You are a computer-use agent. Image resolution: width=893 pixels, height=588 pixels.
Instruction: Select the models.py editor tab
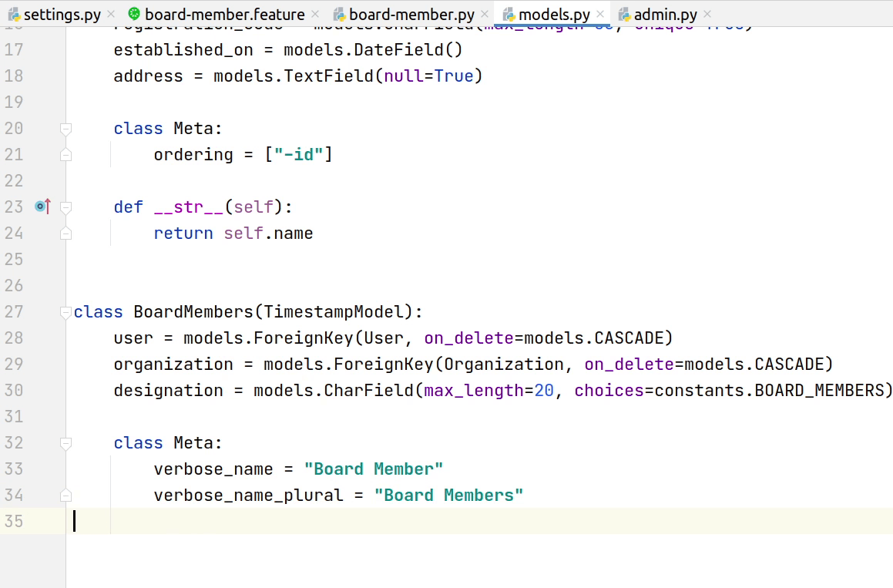click(x=553, y=14)
